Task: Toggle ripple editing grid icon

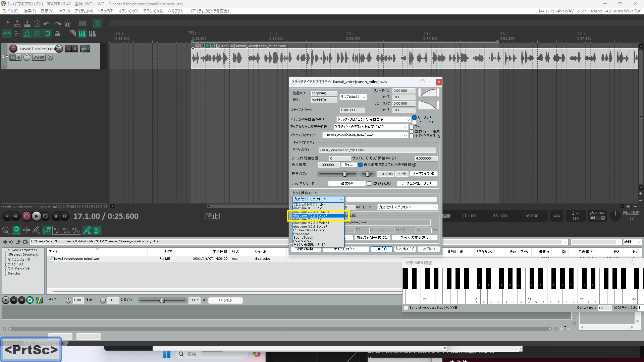Action: coord(17,34)
